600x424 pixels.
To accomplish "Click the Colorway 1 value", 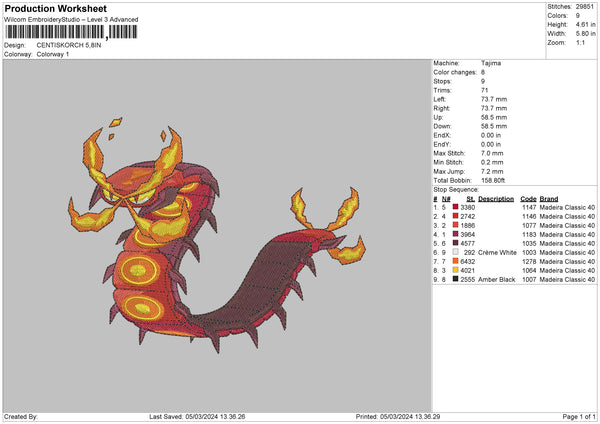I will [x=55, y=53].
